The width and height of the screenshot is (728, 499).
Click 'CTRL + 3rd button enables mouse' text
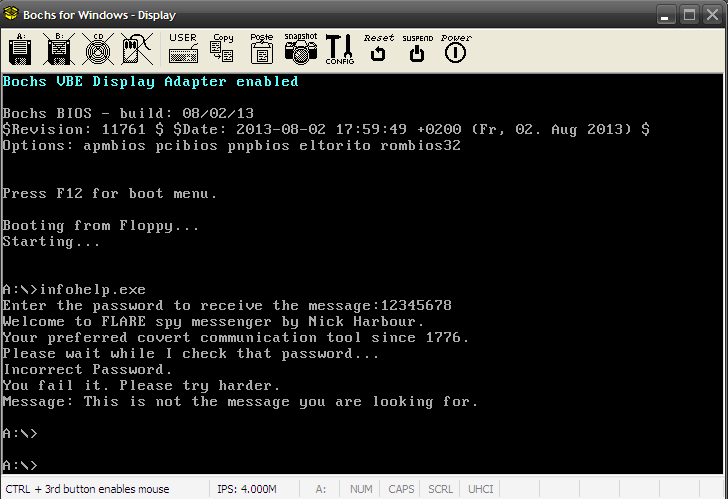point(87,489)
